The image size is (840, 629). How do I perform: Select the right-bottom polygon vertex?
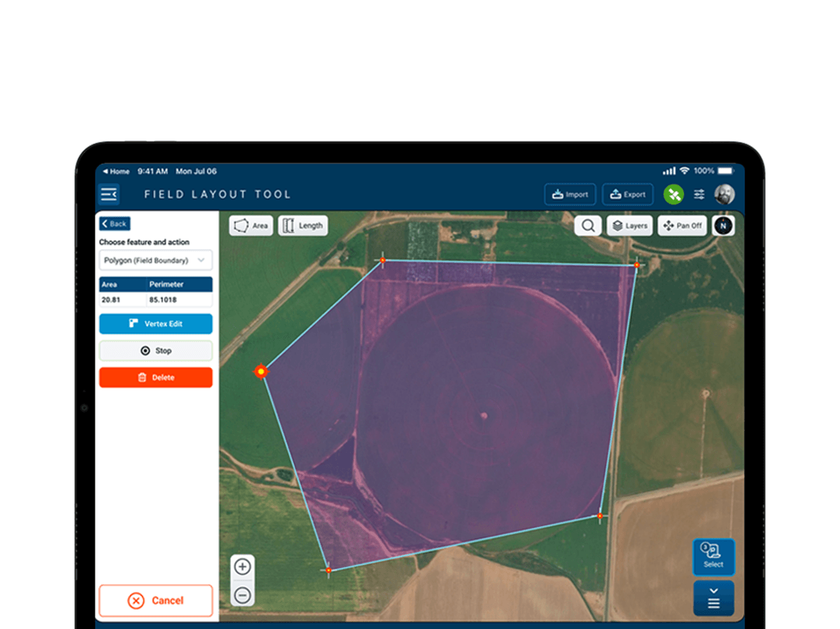[600, 516]
